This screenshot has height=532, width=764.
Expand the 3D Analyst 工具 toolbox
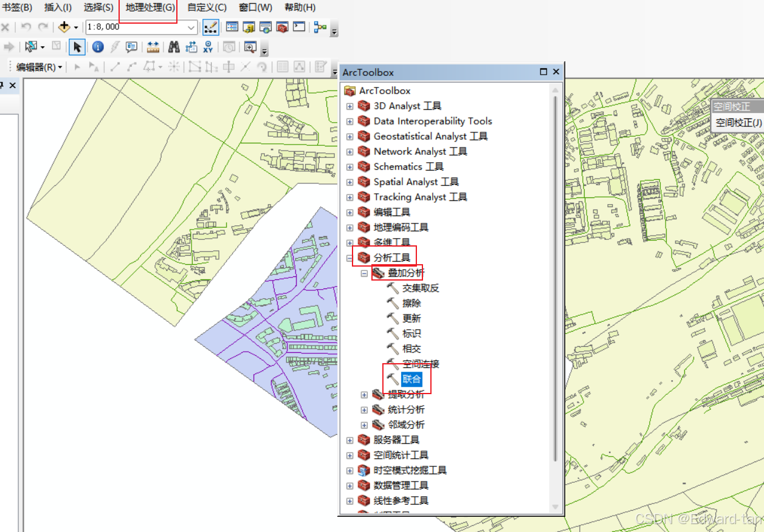350,106
